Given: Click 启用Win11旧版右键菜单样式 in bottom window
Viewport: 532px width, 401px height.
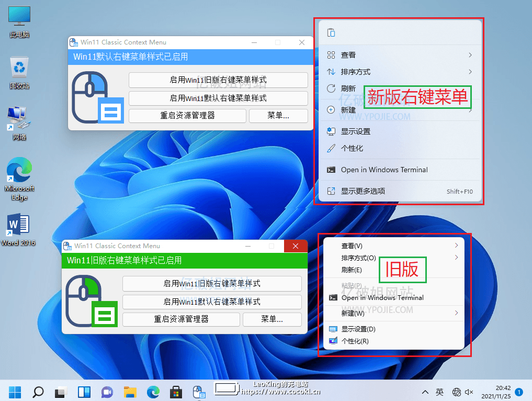Looking at the screenshot, I should tap(212, 284).
